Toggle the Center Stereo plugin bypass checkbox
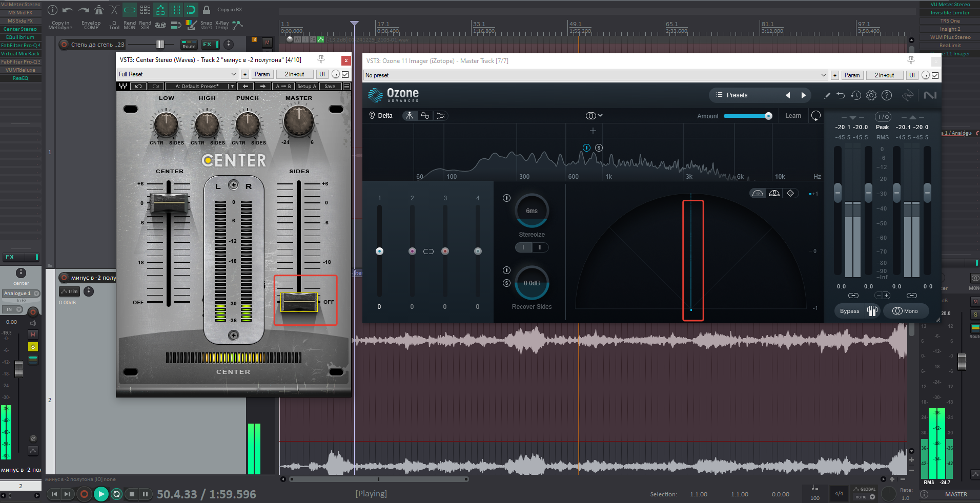Image resolution: width=980 pixels, height=503 pixels. tap(345, 74)
